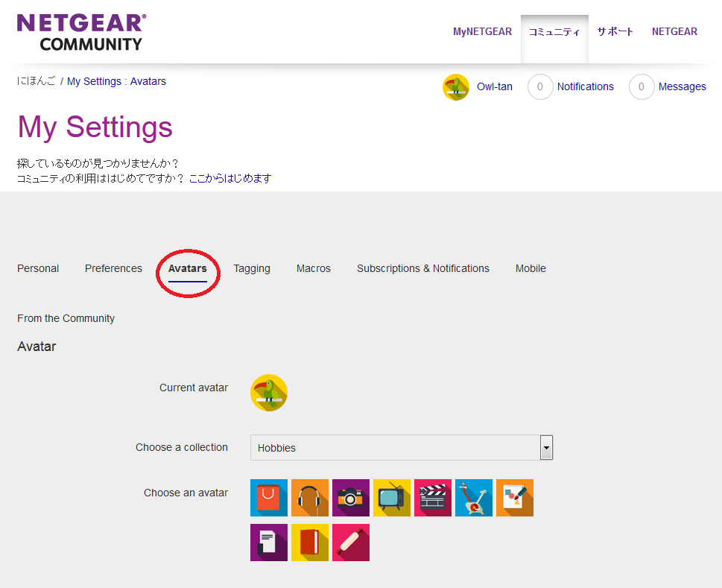Select the painting canvas avatar
722x588 pixels.
click(x=515, y=498)
